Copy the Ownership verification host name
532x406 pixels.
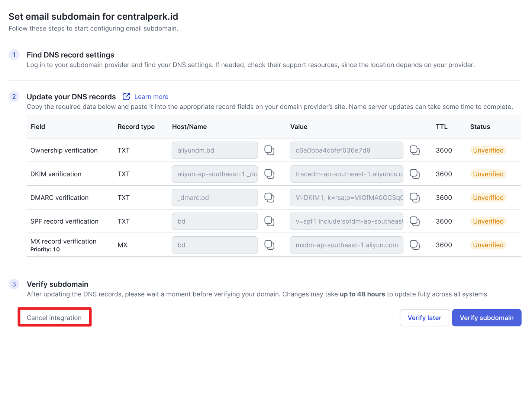pyautogui.click(x=269, y=150)
